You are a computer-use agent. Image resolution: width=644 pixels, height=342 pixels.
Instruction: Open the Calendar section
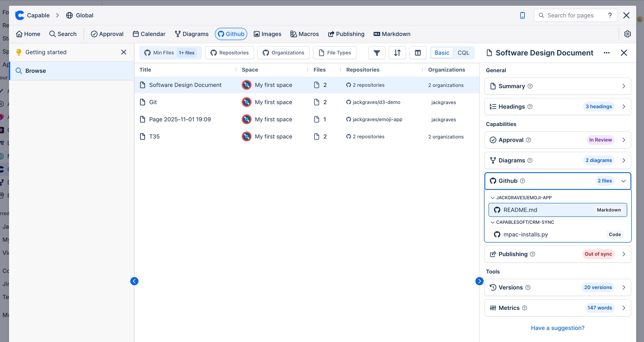[x=149, y=34]
